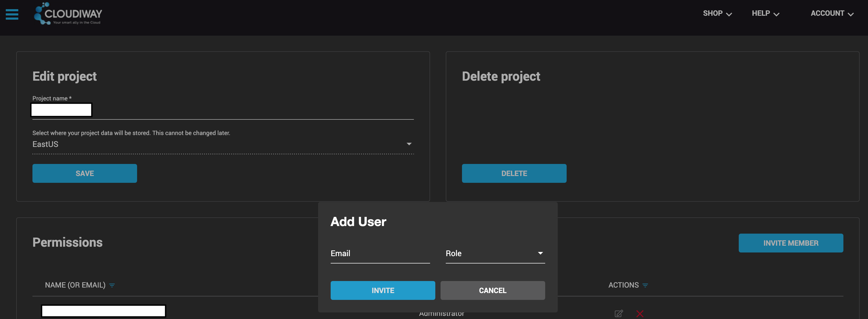Click the Invite Member button
868x319 pixels.
[x=791, y=243]
